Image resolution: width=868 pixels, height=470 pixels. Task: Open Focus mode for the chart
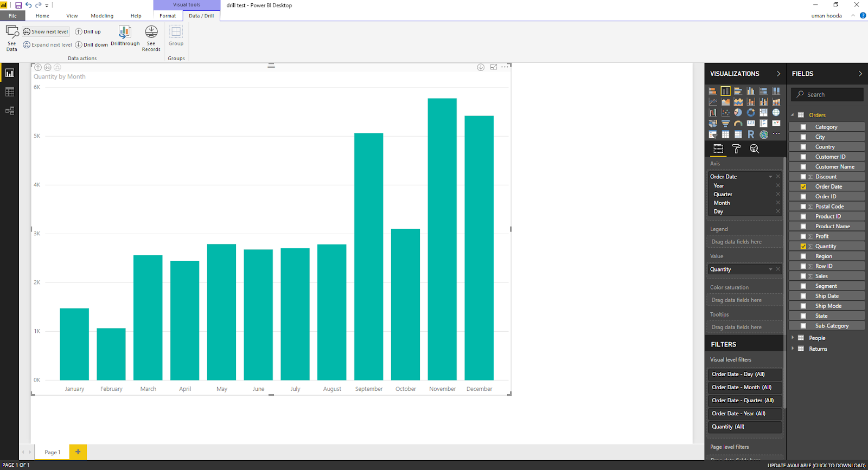point(494,67)
